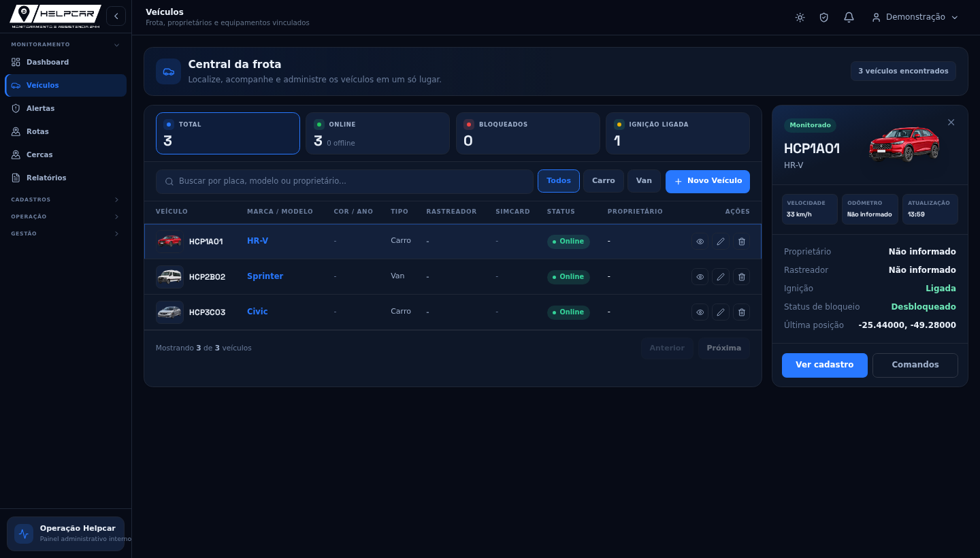Delete the Civic HCP3C03 vehicle
This screenshot has height=558, width=980.
tap(742, 312)
